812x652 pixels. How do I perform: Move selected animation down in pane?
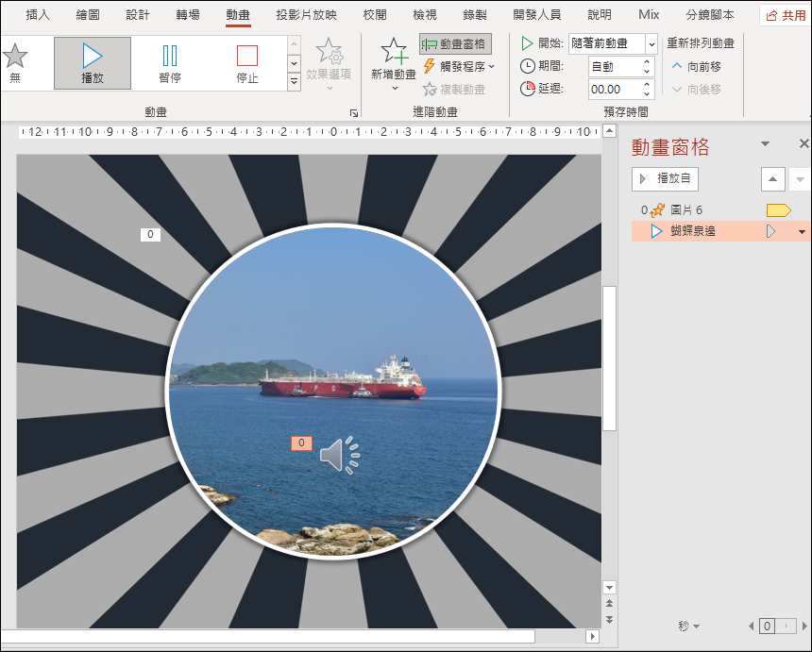[x=800, y=179]
